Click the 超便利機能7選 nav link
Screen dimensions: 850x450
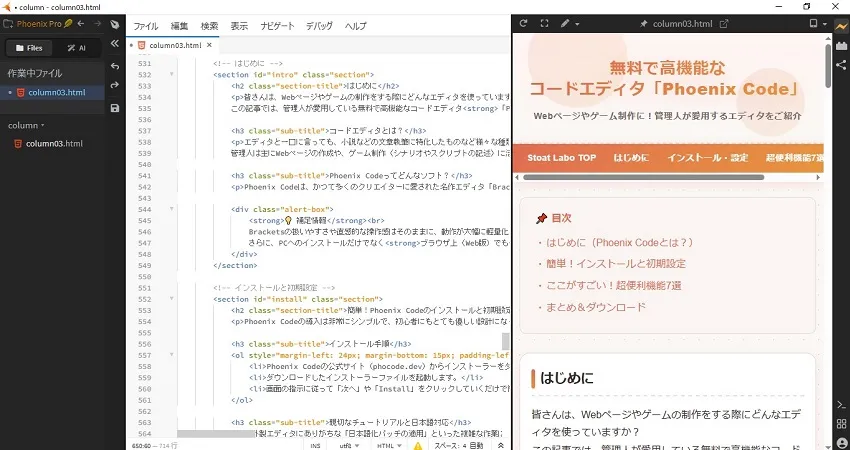795,158
